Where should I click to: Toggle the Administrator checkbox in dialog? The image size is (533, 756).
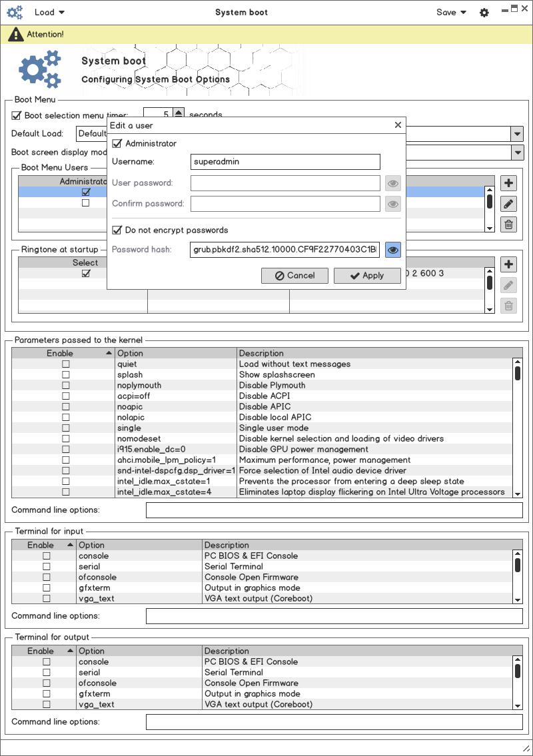click(117, 144)
